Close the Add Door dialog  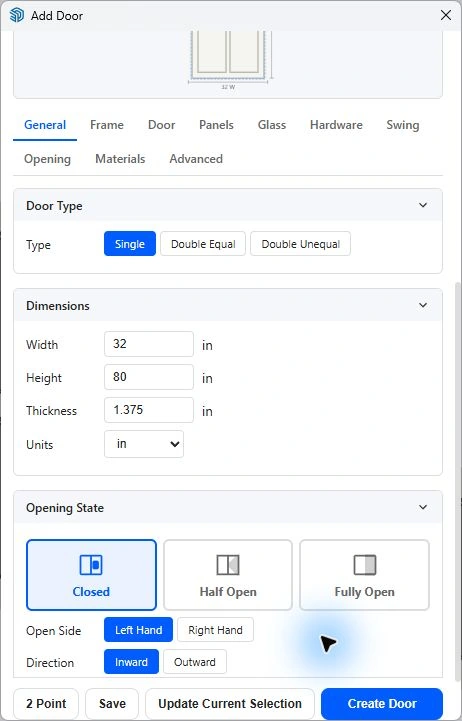tap(445, 15)
